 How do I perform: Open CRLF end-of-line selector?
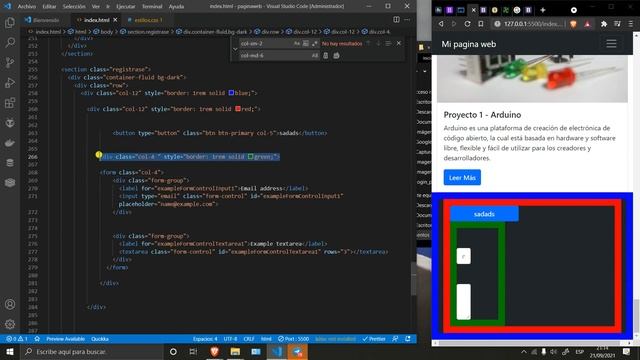point(249,339)
